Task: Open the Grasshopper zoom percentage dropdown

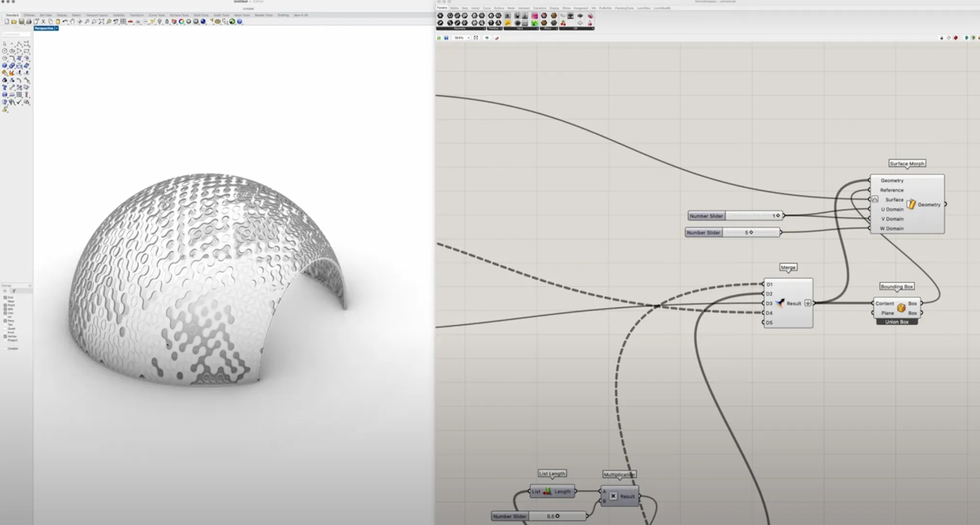Action: tap(468, 38)
